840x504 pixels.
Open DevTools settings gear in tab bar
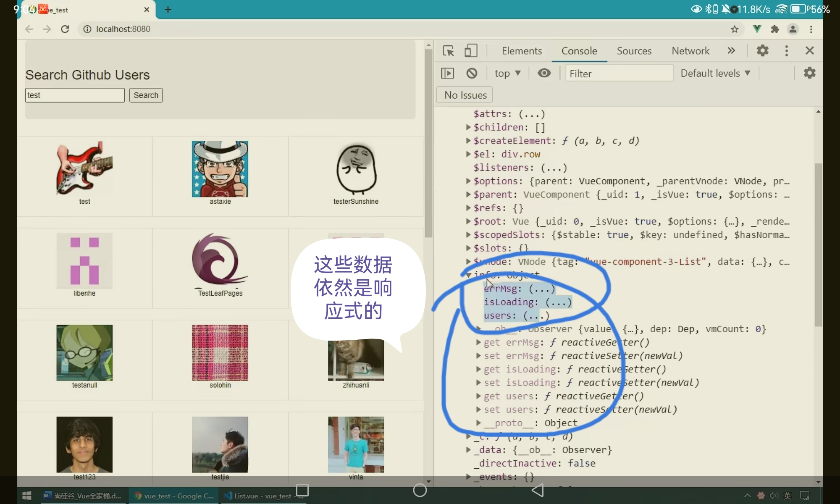pos(762,51)
